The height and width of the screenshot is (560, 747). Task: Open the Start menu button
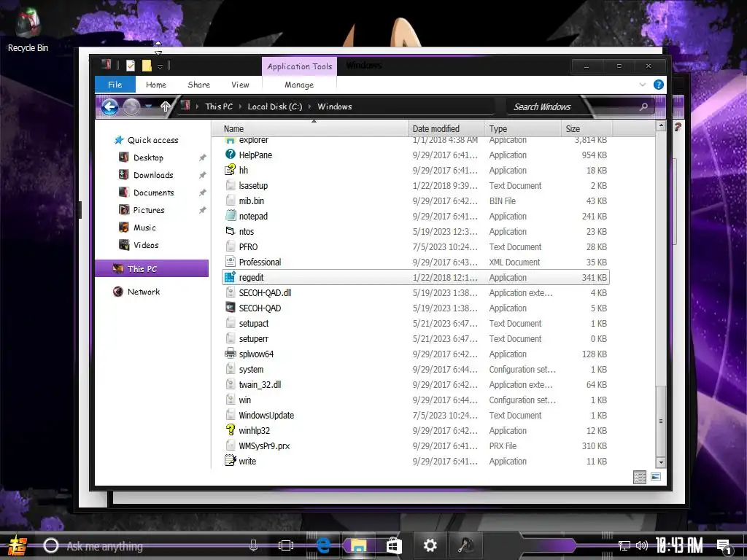17,545
